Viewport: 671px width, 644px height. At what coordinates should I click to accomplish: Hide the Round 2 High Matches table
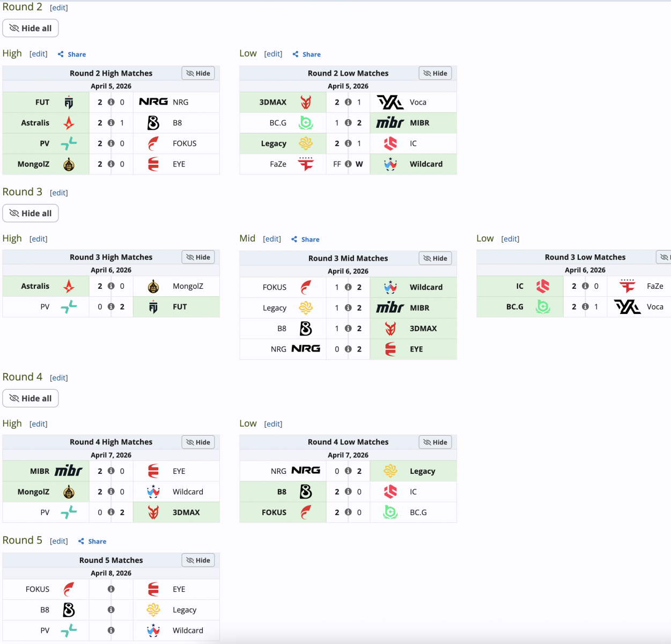[198, 74]
